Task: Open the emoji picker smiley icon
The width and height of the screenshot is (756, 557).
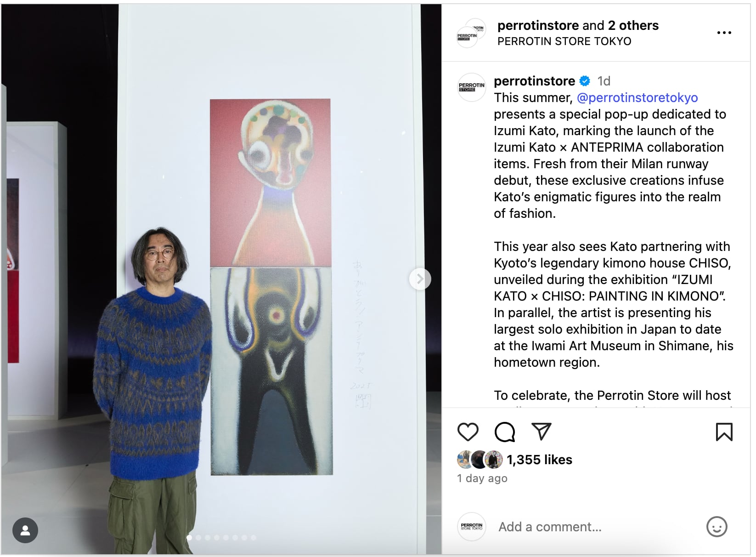Action: click(717, 527)
